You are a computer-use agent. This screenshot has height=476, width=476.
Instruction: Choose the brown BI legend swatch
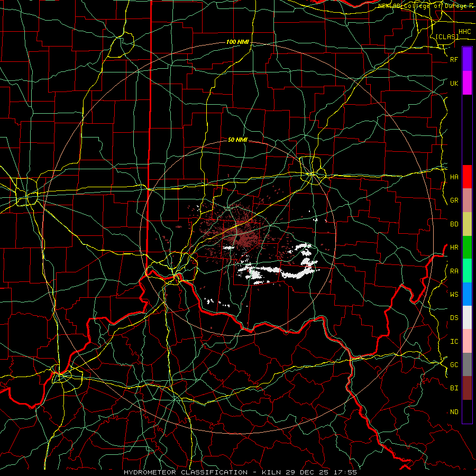[x=467, y=388]
